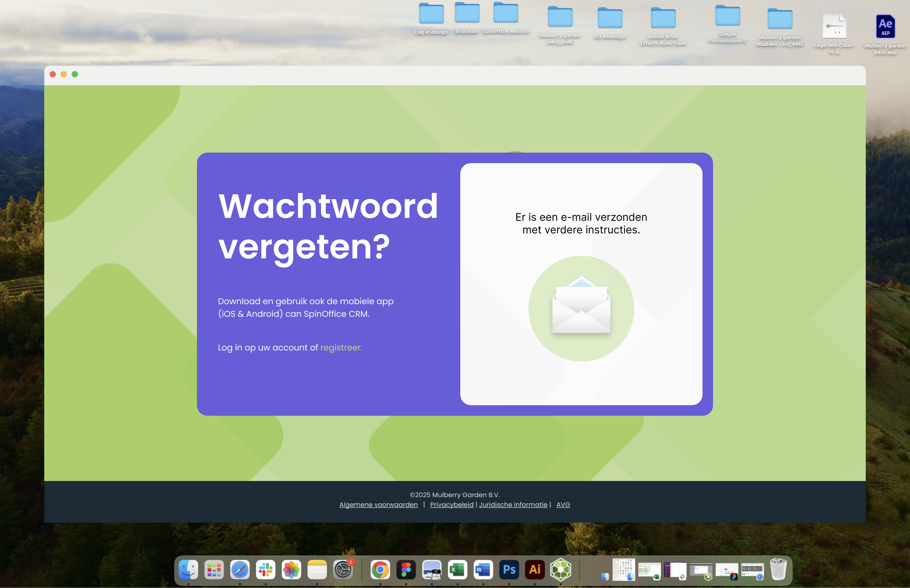Open the Trash in the dock
Screen dimensions: 910x588
(778, 570)
